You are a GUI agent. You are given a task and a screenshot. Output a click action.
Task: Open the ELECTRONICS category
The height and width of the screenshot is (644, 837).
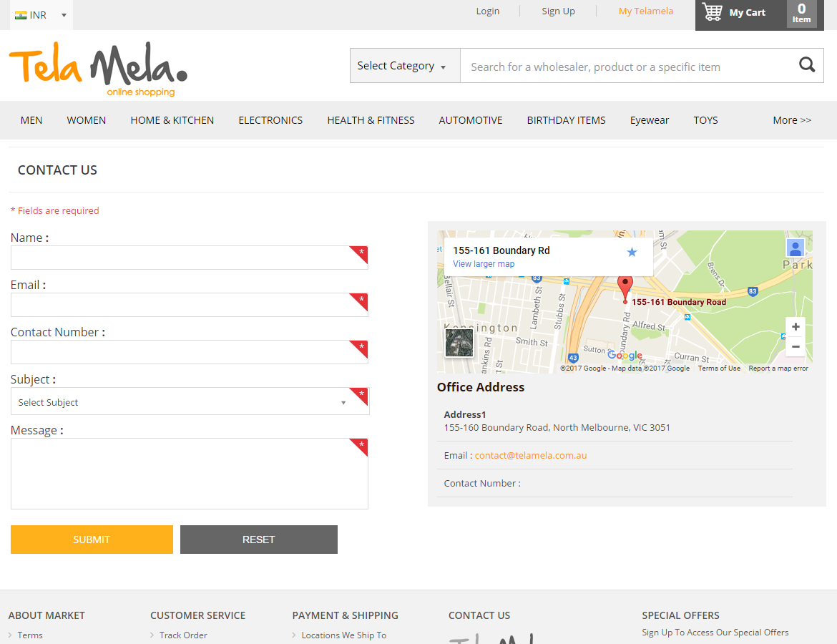coord(270,120)
